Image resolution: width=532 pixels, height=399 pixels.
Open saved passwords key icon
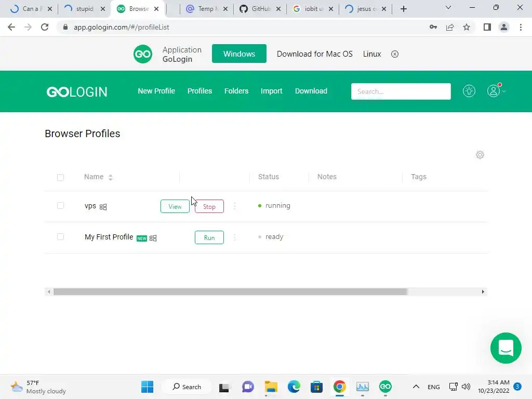point(433,27)
